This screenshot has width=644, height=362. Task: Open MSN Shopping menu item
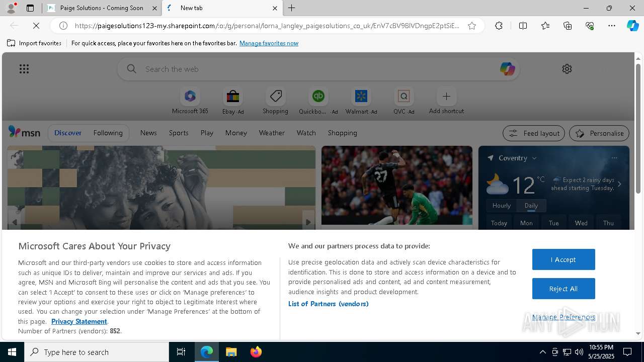pyautogui.click(x=342, y=133)
